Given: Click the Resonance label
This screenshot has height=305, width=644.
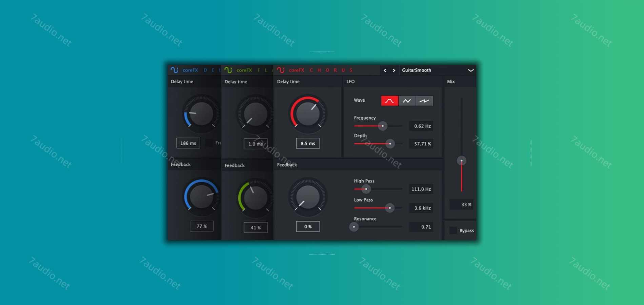Looking at the screenshot, I should coord(365,219).
